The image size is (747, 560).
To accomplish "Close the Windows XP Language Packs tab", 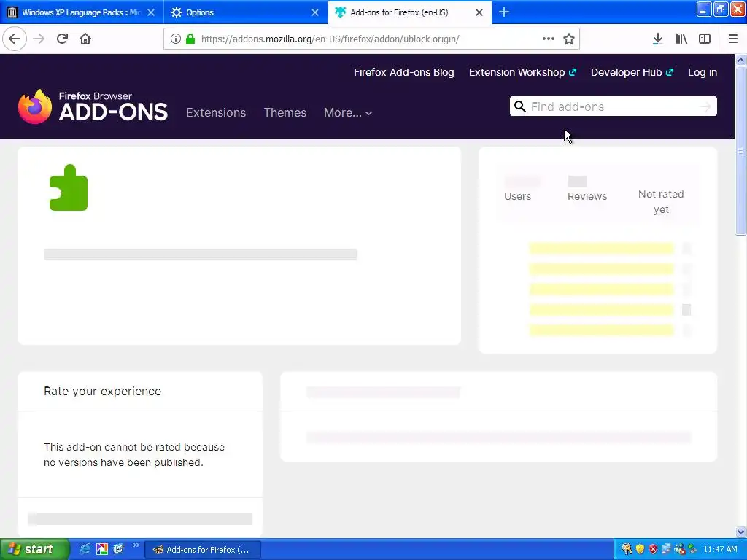I will pos(151,12).
